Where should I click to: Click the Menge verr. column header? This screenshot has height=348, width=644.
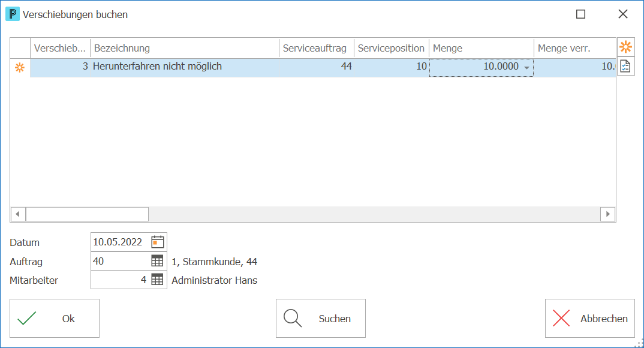(574, 48)
